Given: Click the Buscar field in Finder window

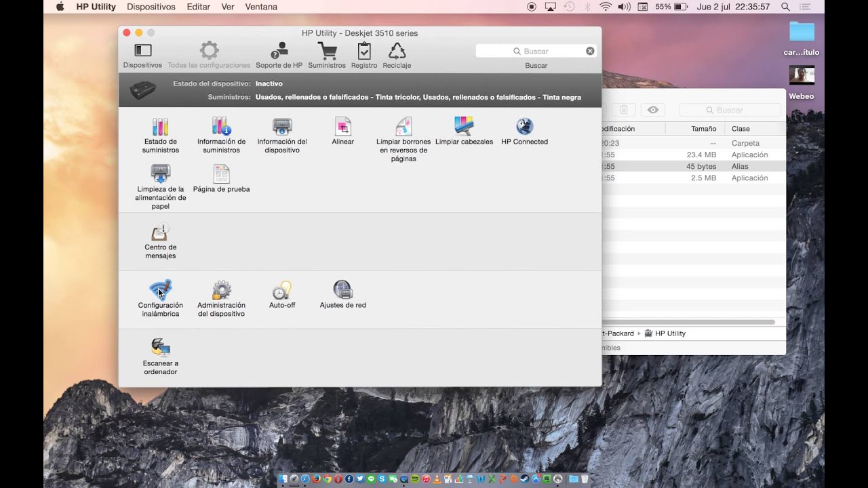Looking at the screenshot, I should [730, 110].
